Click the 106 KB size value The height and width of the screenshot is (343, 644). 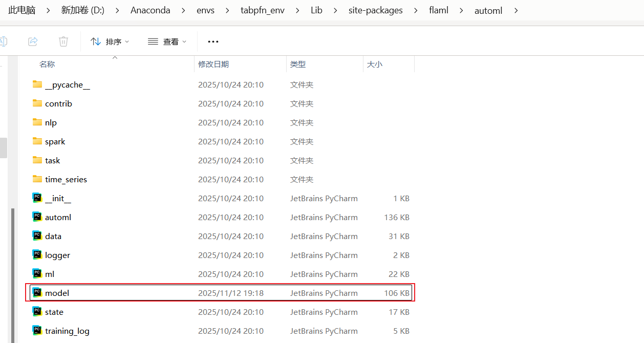click(x=397, y=293)
